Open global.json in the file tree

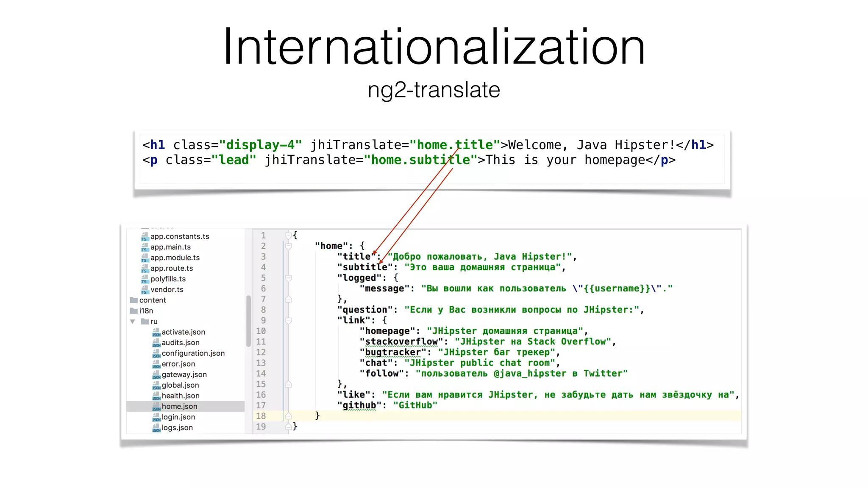(x=180, y=385)
